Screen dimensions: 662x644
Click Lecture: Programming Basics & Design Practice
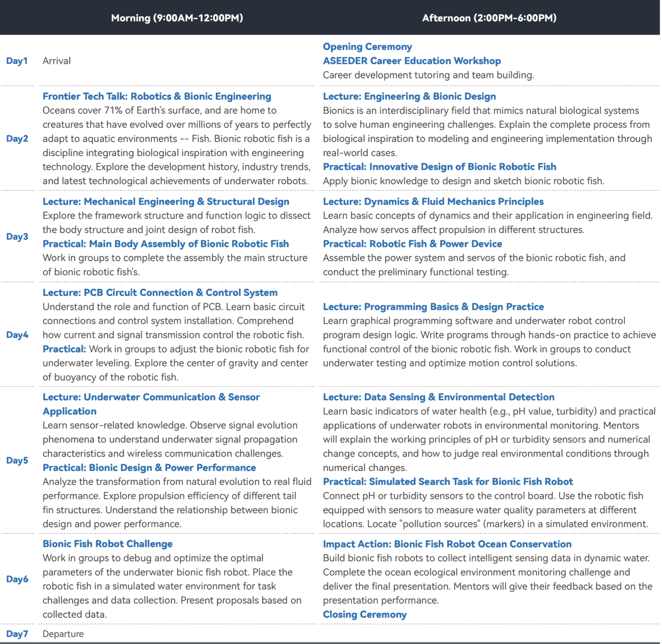click(433, 307)
